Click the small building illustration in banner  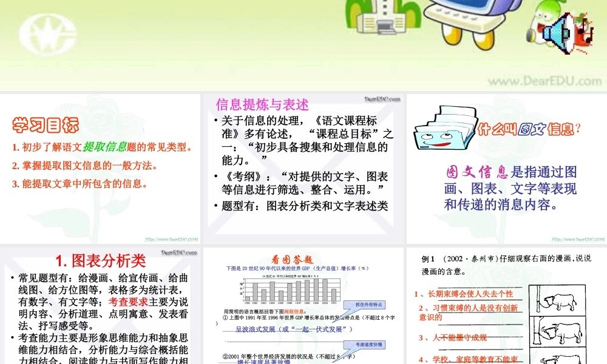click(x=382, y=16)
